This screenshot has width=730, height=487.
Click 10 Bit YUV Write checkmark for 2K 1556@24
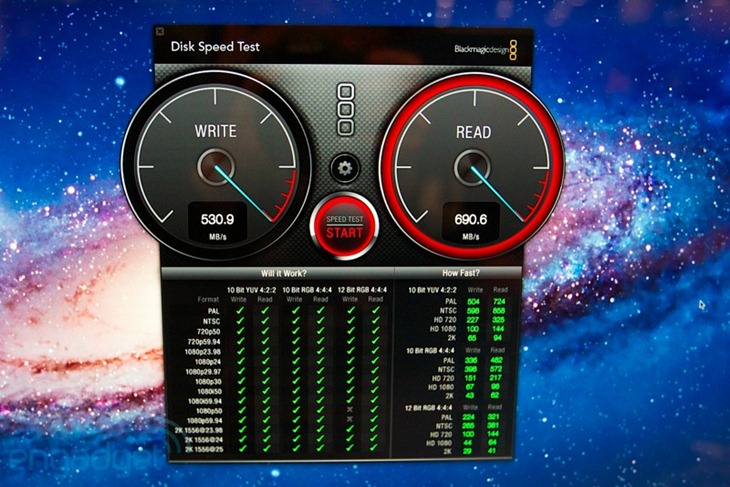(x=242, y=439)
